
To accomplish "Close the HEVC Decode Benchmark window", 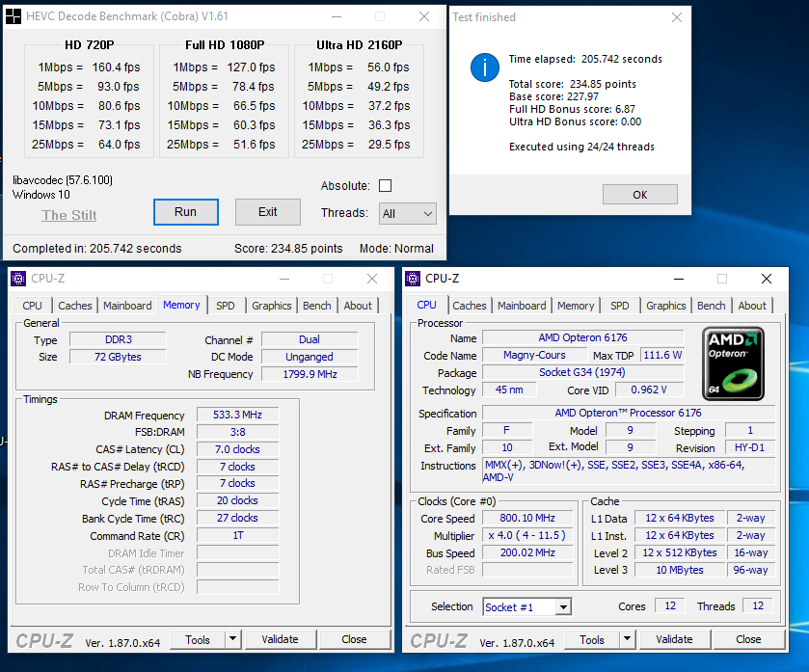I will tap(424, 16).
